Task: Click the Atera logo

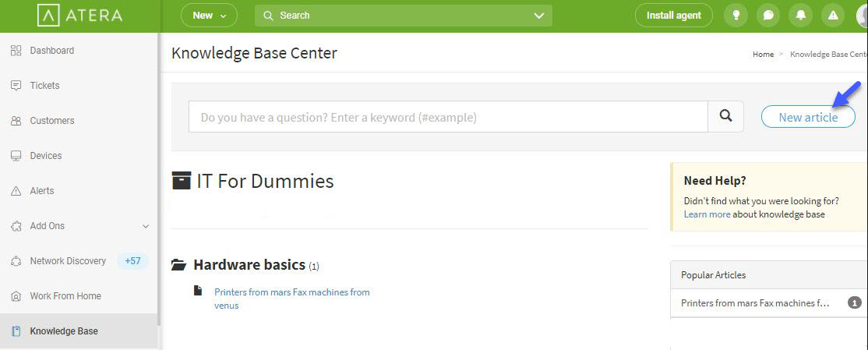Action: click(x=79, y=16)
